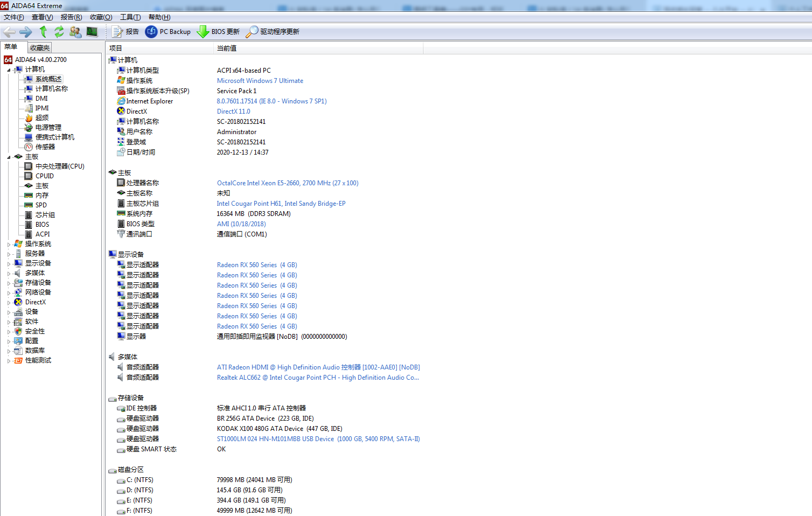This screenshot has width=812, height=516.
Task: Open Microsoft Windows 7 Ultimate link
Action: [x=260, y=81]
